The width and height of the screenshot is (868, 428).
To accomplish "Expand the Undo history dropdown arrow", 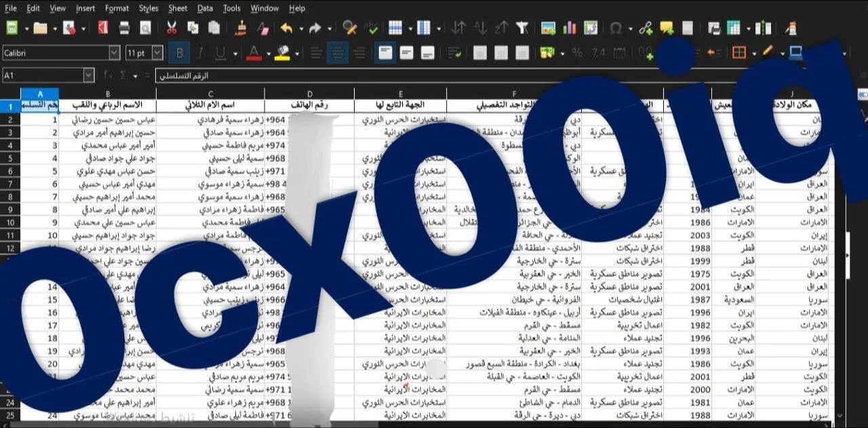I will click(300, 28).
